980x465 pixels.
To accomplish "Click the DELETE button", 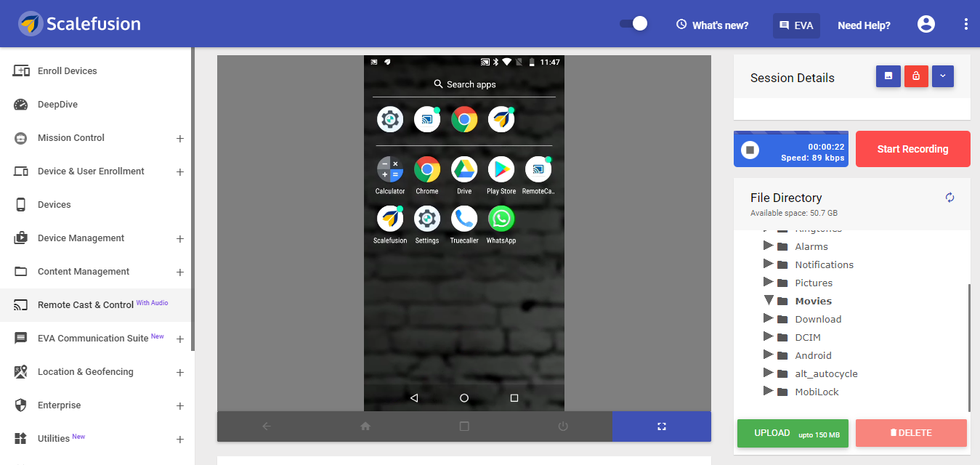I will click(911, 433).
